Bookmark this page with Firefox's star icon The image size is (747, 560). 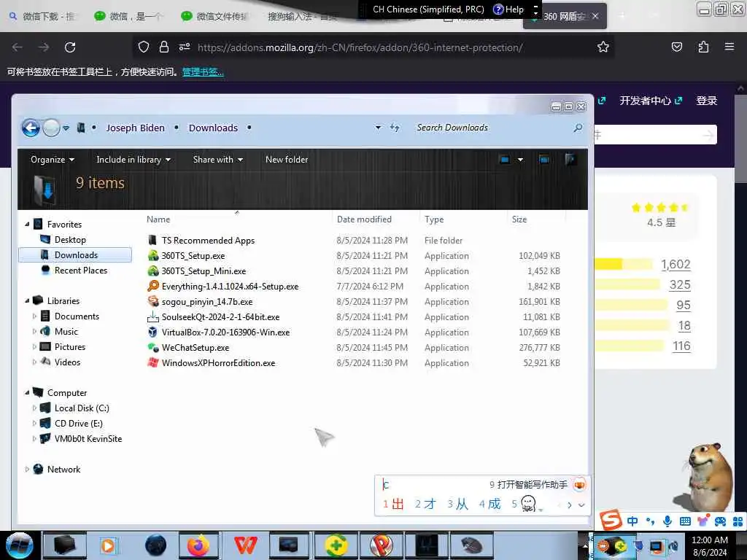[603, 47]
